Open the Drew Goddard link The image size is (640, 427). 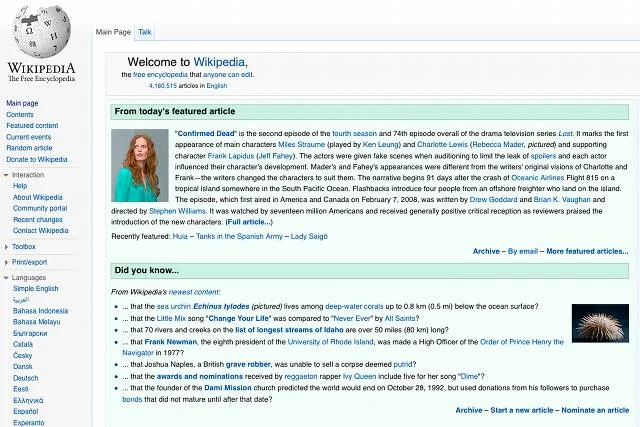493,200
